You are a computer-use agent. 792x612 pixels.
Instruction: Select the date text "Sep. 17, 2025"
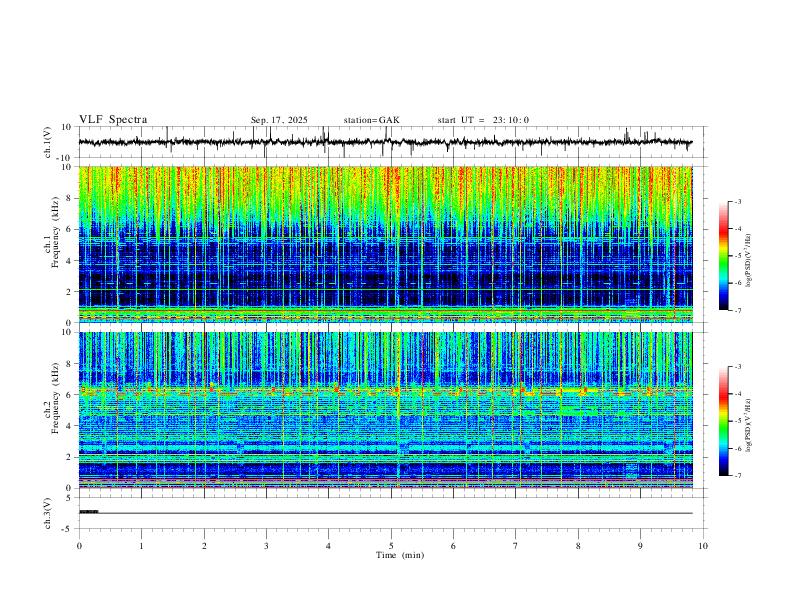tap(279, 120)
